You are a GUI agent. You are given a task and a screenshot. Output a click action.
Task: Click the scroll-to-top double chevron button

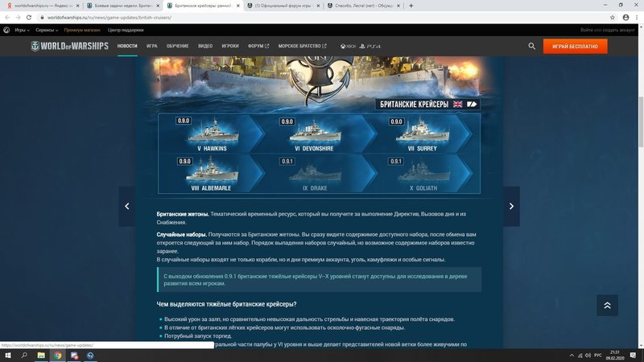[607, 305]
